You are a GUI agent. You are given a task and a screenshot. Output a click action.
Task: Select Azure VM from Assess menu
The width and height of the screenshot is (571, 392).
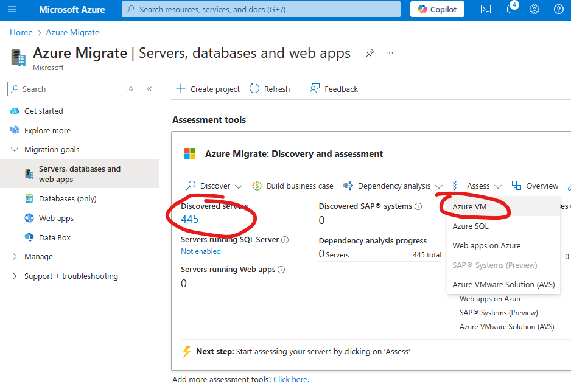(x=469, y=206)
